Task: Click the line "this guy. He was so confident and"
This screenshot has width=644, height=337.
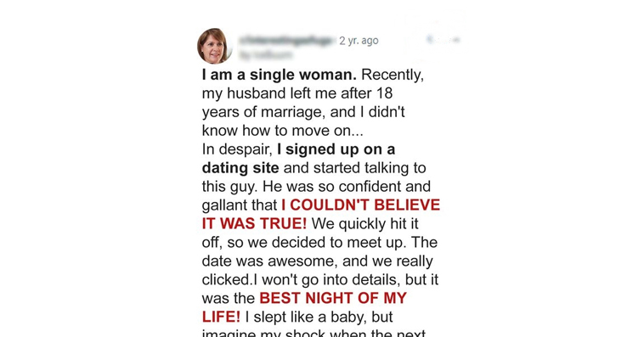Action: [316, 187]
